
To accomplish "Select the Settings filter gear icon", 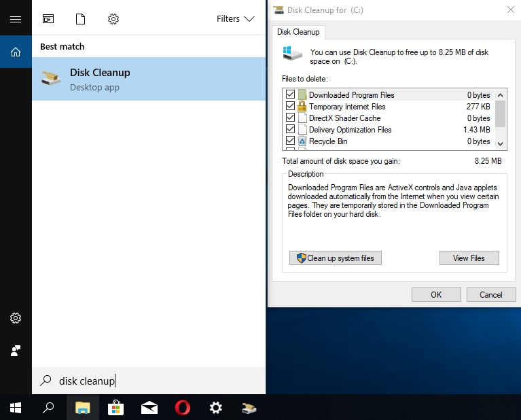I will [x=113, y=19].
